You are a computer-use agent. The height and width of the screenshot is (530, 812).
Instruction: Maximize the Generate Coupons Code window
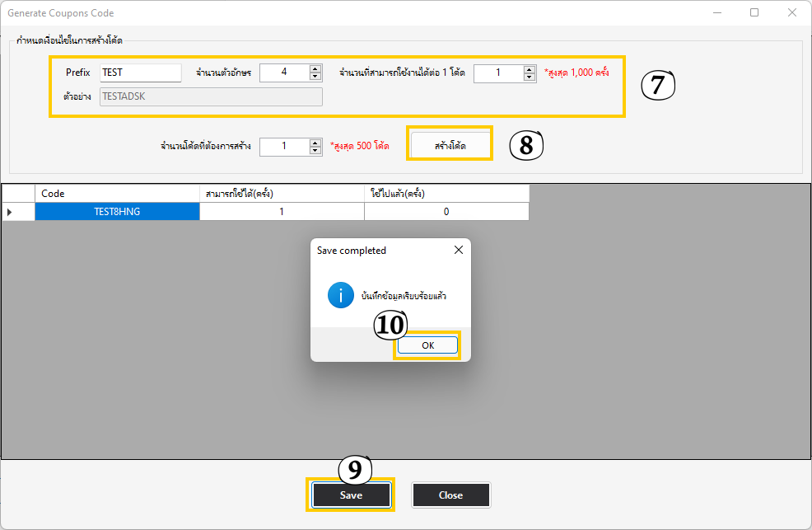pos(754,12)
